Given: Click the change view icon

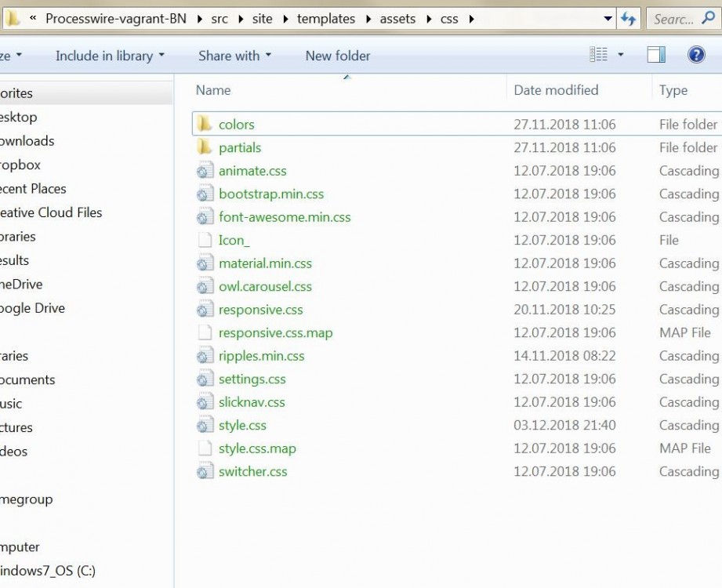Looking at the screenshot, I should pyautogui.click(x=599, y=55).
